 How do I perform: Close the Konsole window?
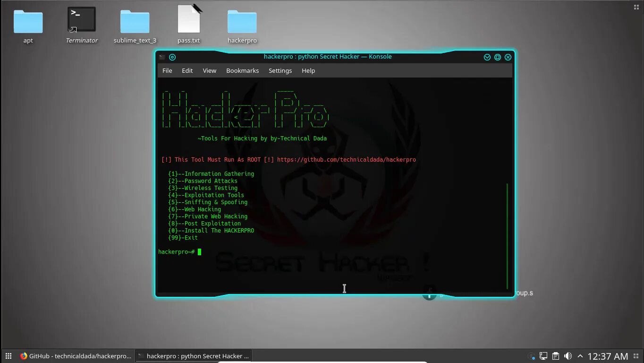point(508,57)
